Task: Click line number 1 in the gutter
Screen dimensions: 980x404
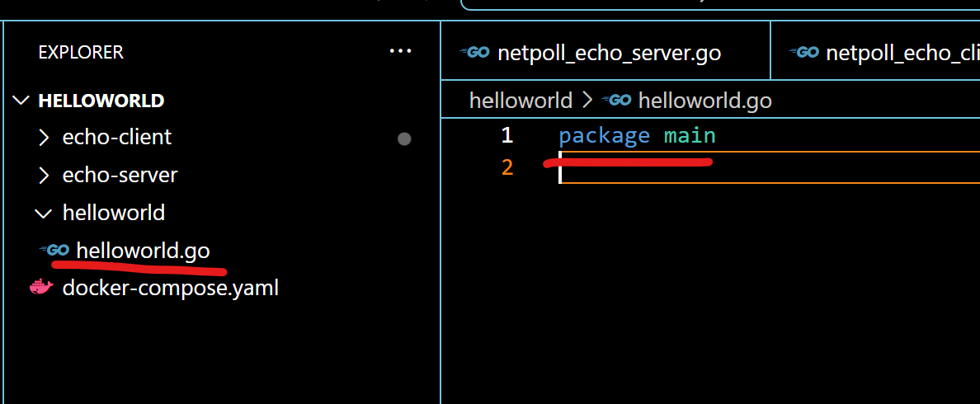Action: coord(506,135)
